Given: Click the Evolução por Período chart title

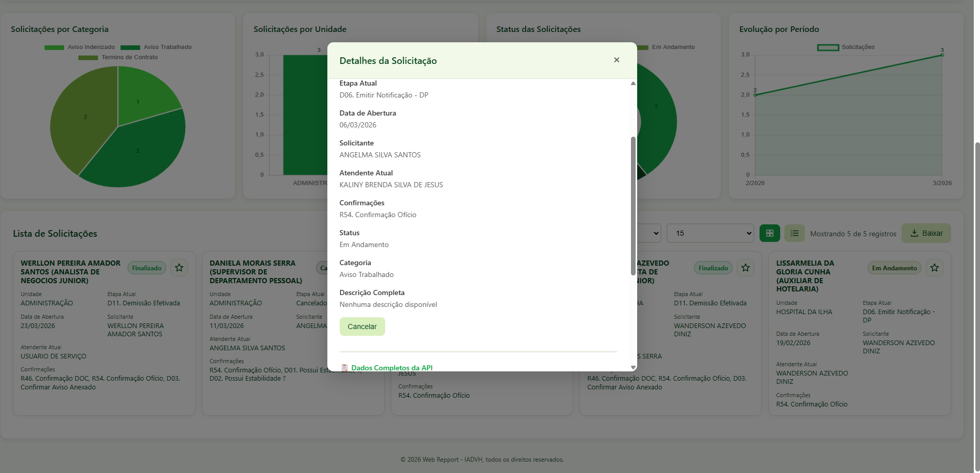Looking at the screenshot, I should point(779,29).
